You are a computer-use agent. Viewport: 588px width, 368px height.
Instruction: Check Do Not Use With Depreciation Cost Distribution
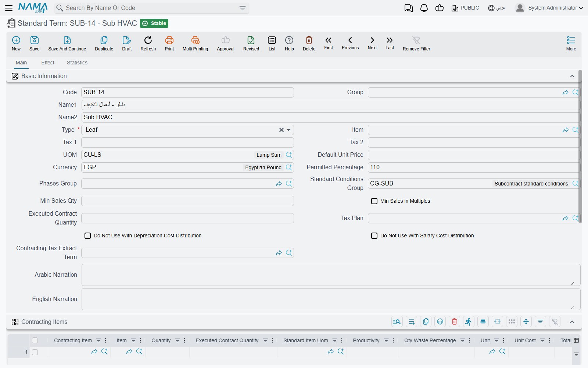(x=87, y=236)
